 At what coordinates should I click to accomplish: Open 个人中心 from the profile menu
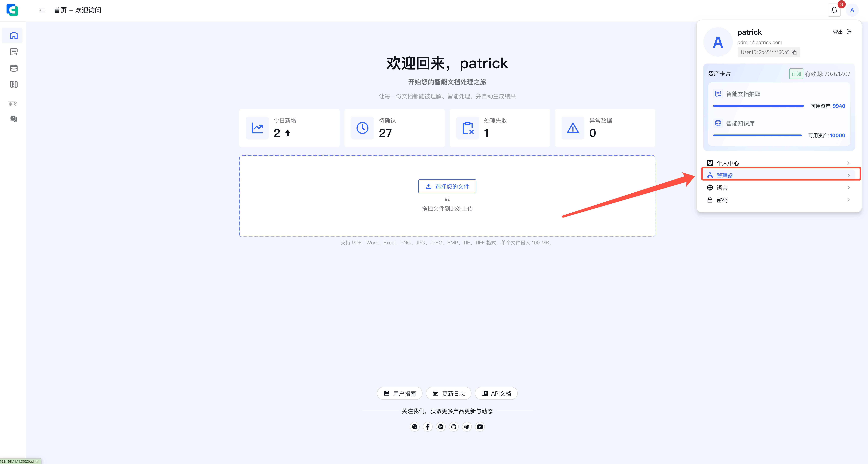pyautogui.click(x=779, y=163)
